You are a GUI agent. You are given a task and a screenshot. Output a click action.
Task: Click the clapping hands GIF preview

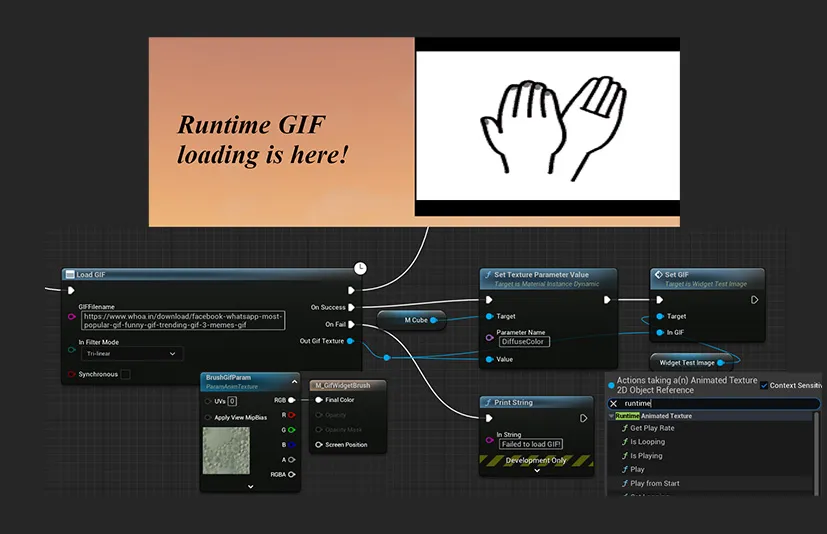coord(547,126)
